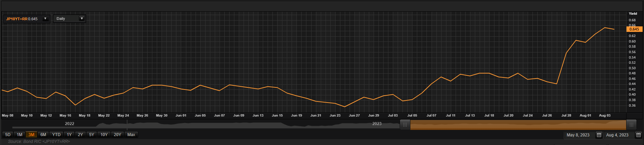Click the start date field May 8, 2023
Viewport: 644px width, 145px height.
579,135
